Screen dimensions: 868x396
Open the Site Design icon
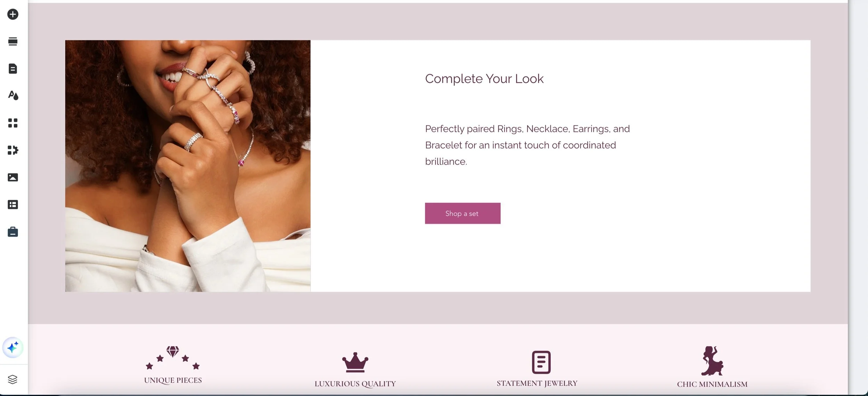click(13, 95)
